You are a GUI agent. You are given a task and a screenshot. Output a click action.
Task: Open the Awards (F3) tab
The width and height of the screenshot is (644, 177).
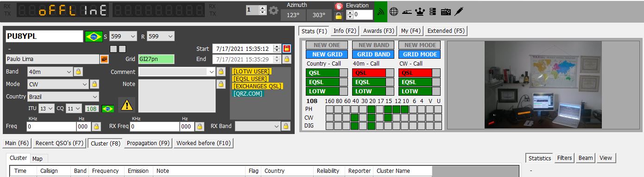(x=379, y=31)
